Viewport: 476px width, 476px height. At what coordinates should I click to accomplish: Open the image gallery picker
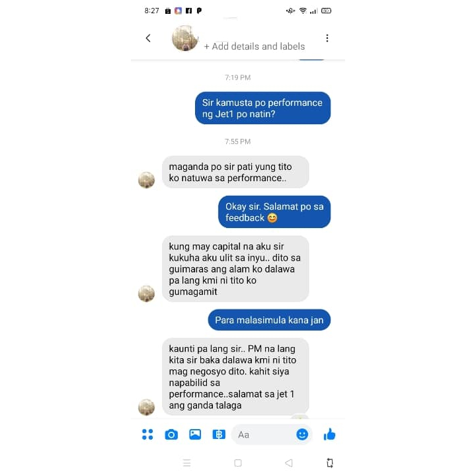pyautogui.click(x=195, y=434)
